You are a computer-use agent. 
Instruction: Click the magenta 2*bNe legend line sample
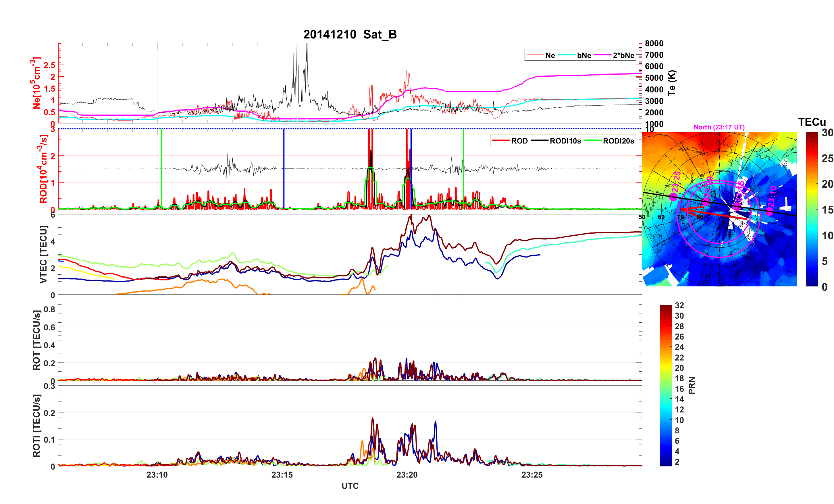(x=602, y=55)
